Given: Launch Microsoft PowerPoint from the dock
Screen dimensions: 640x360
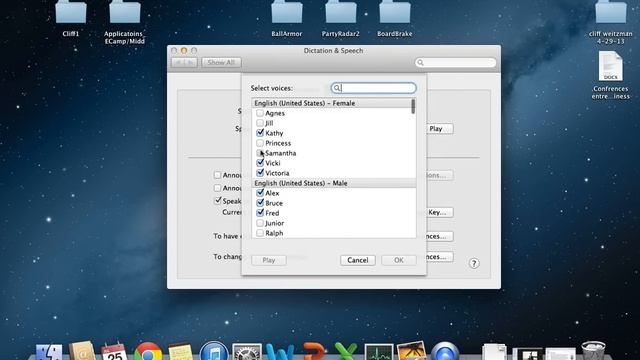Looking at the screenshot, I should tap(313, 352).
